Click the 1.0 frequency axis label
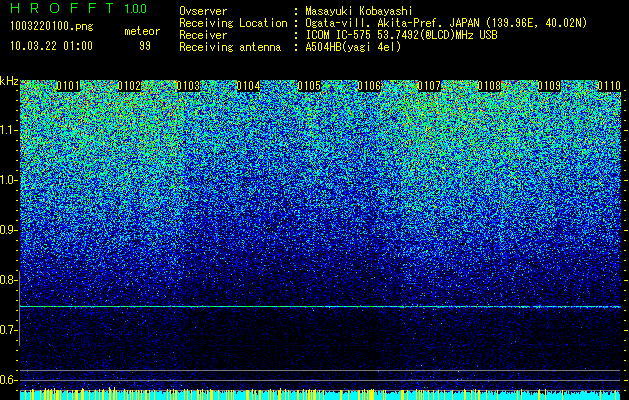This screenshot has height=400, width=629. [8, 180]
